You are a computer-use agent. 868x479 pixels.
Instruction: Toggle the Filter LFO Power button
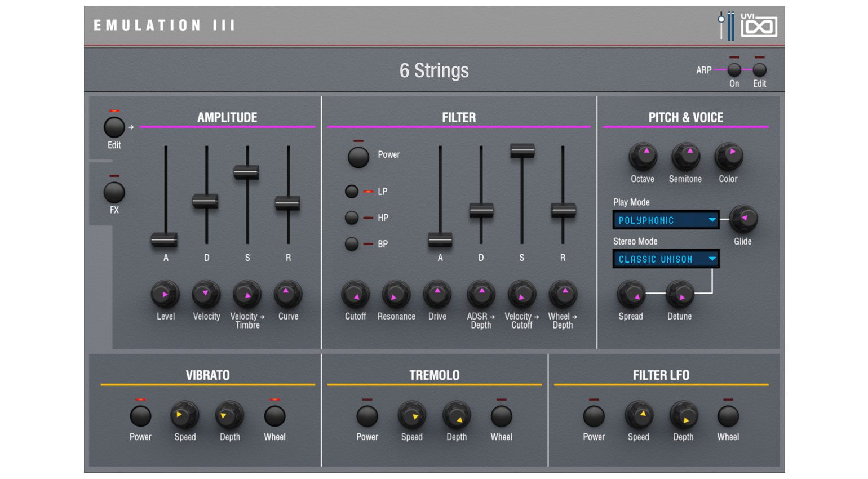click(x=594, y=416)
